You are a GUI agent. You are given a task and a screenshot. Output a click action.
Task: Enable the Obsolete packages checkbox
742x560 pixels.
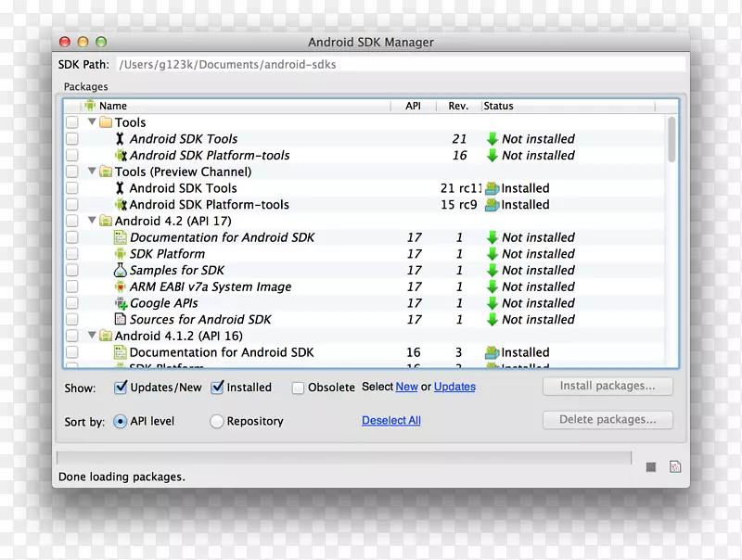tap(298, 388)
